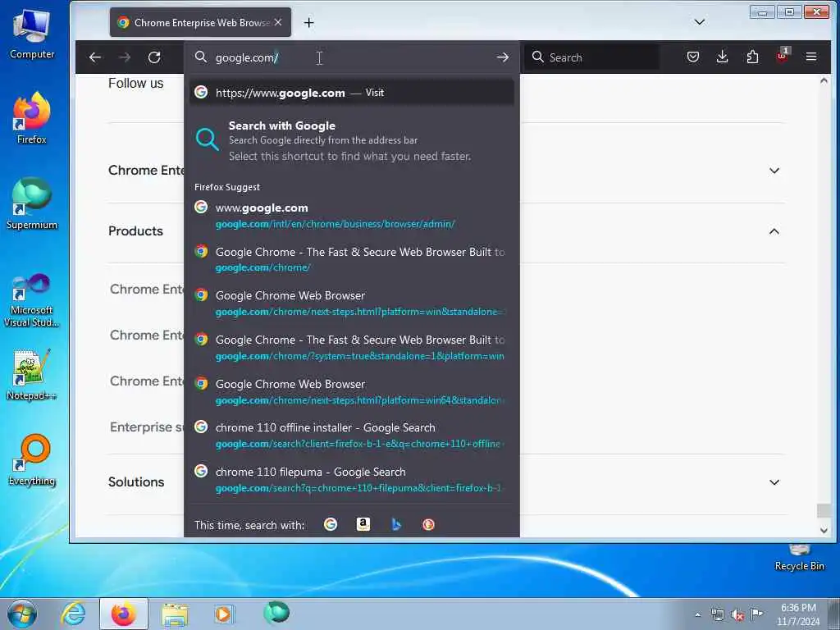840x630 pixels.
Task: Click the Firefox taskbar button
Action: point(124,614)
